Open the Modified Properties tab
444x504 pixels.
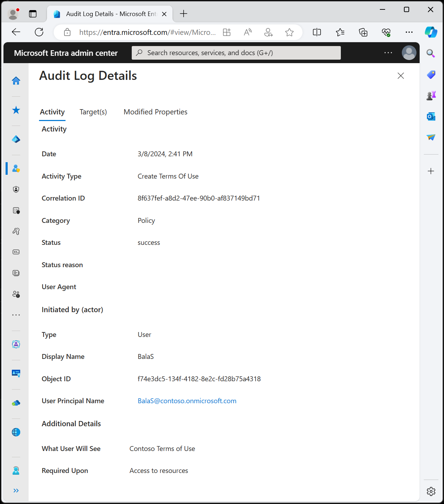tap(155, 112)
